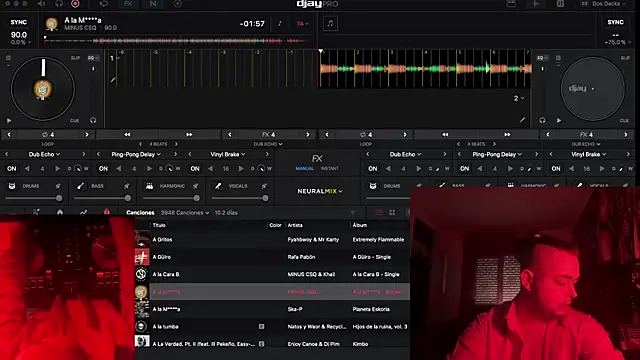Toggle headphone pre-listen on left deck
The height and width of the screenshot is (360, 640).
point(93,120)
